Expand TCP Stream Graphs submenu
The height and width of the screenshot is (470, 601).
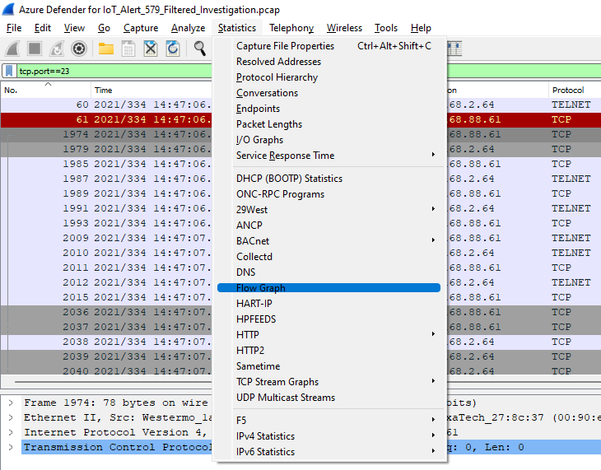point(328,382)
